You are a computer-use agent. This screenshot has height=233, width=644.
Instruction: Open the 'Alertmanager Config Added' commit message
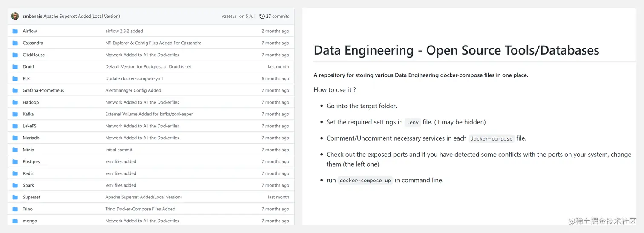click(x=133, y=90)
